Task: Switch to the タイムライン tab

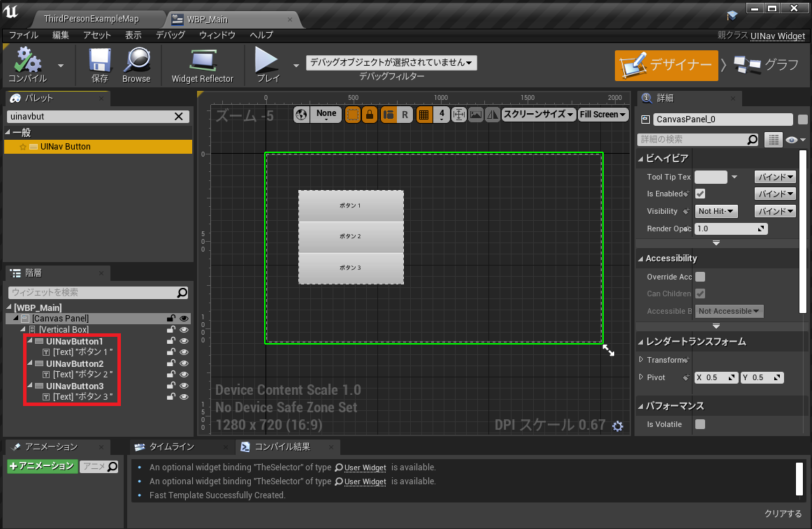Action: click(x=171, y=447)
